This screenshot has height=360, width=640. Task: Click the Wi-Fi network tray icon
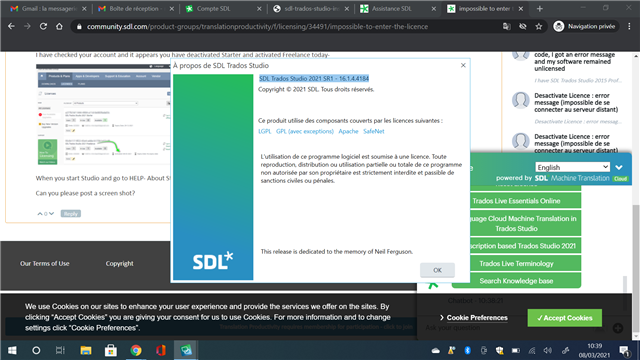(532, 351)
